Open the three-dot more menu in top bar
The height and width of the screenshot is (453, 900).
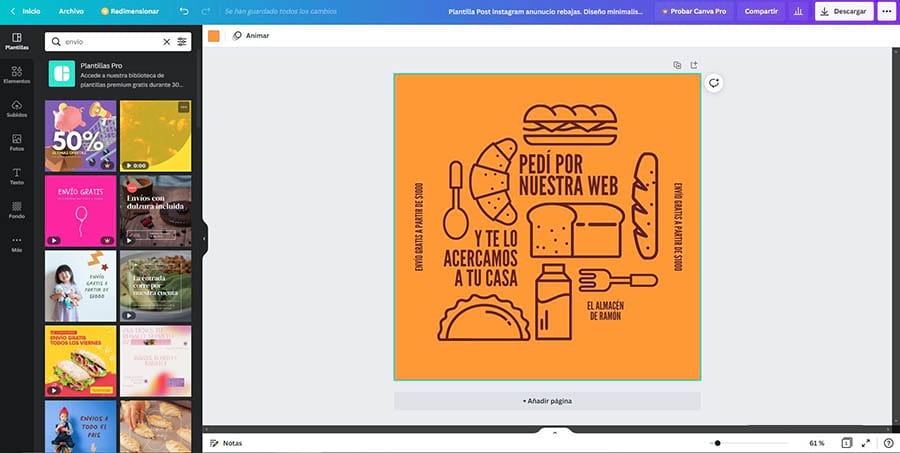[887, 11]
